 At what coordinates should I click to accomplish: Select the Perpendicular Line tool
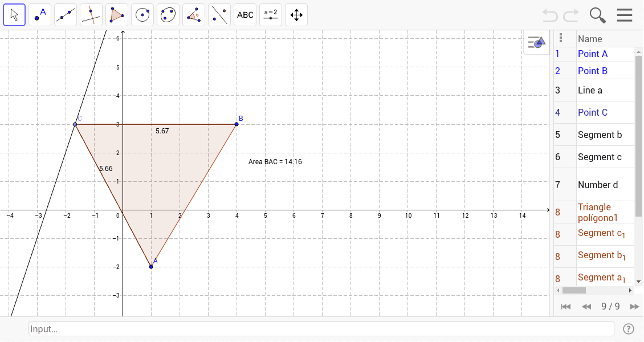tap(91, 14)
